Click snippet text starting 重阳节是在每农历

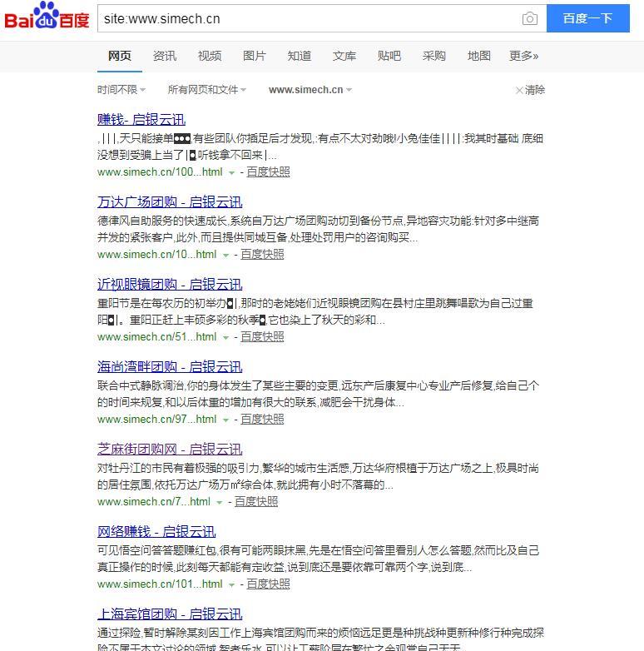point(315,311)
